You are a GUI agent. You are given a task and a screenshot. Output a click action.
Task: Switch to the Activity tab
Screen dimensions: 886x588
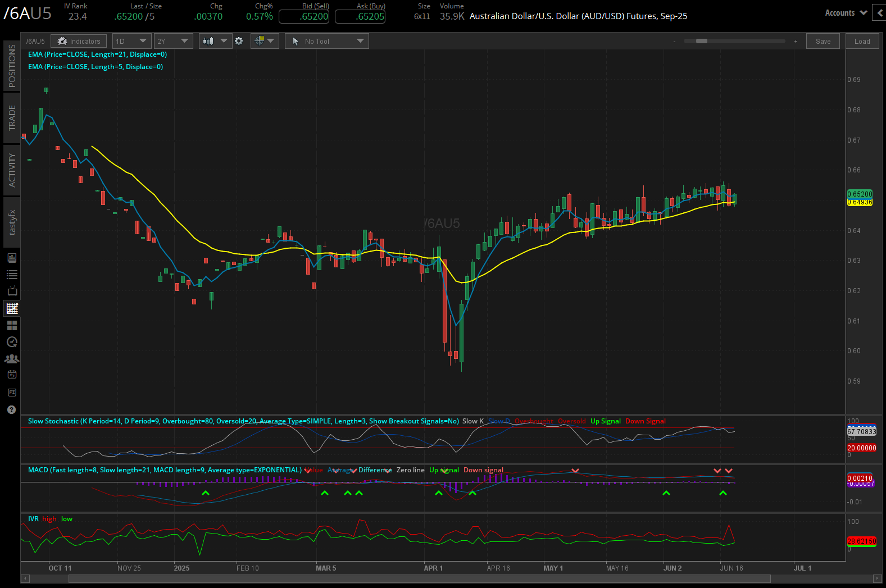pyautogui.click(x=12, y=170)
